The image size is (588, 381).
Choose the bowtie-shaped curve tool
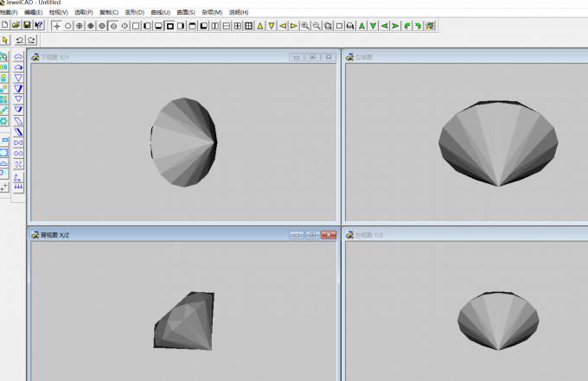(18, 143)
